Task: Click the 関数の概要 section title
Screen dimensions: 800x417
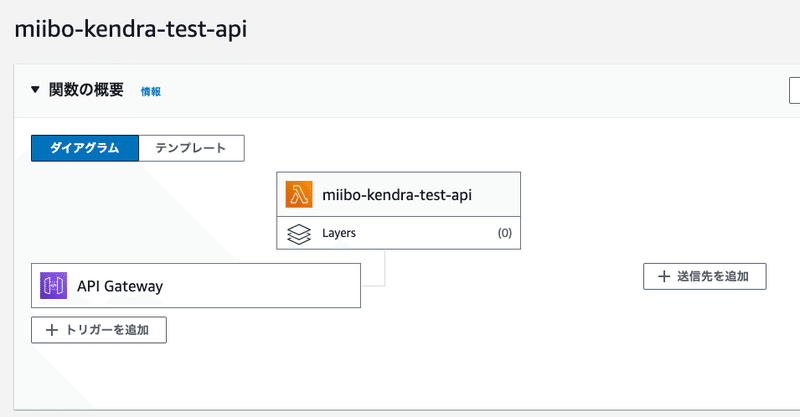Action: [x=86, y=90]
